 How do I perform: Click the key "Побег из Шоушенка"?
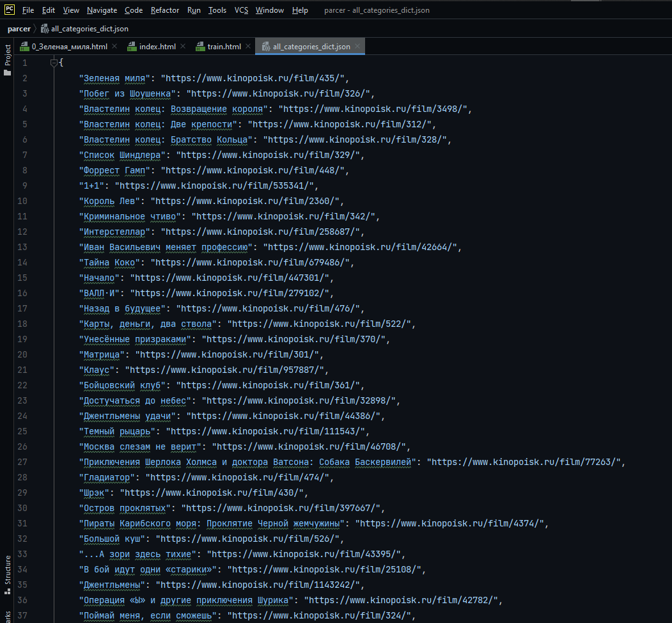point(127,93)
